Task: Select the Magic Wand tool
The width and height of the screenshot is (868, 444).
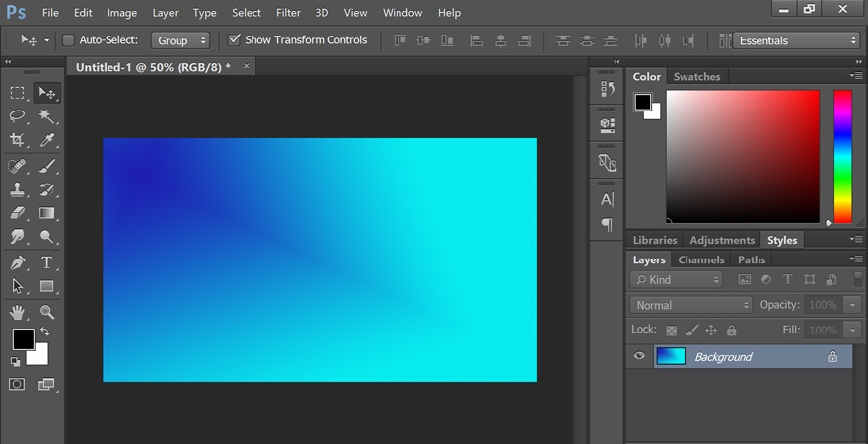Action: [47, 115]
